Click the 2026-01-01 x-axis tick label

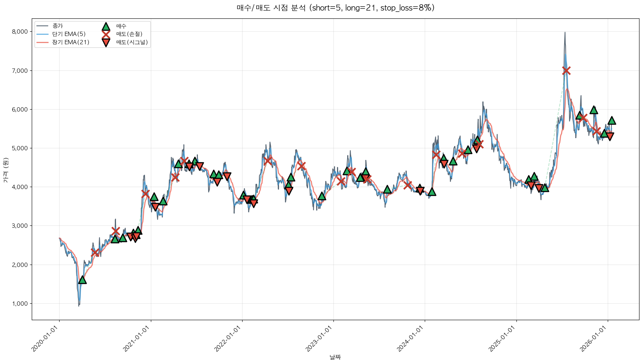point(592,339)
